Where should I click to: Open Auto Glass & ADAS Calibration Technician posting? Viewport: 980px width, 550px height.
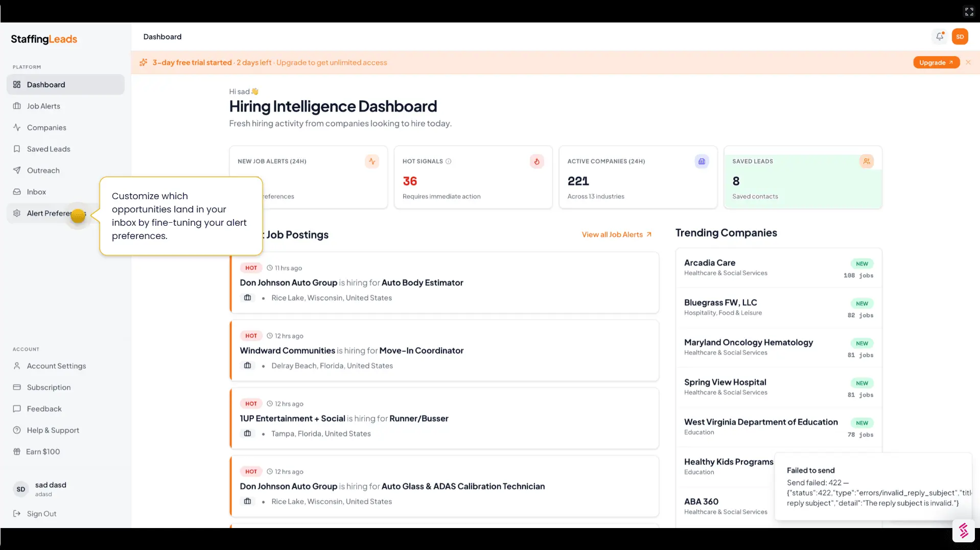tap(445, 486)
